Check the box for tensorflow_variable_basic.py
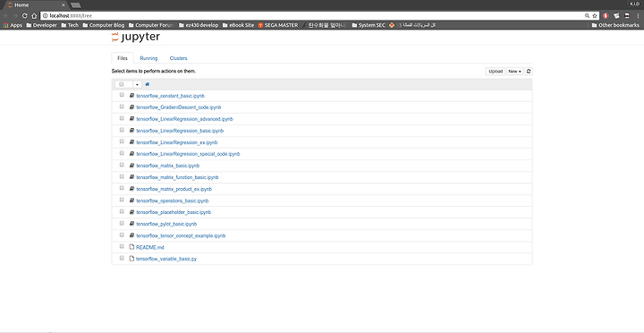Image resolution: width=644 pixels, height=333 pixels. point(122,258)
